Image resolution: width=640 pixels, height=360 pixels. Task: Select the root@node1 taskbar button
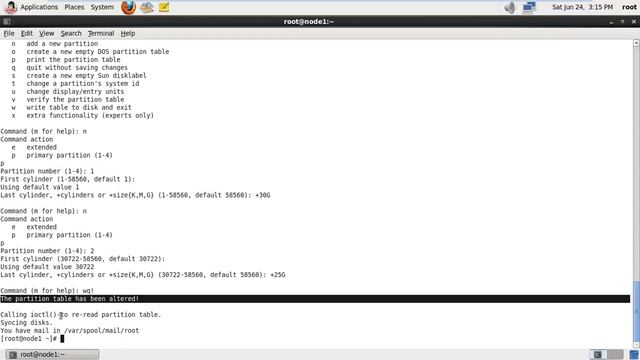click(53, 354)
